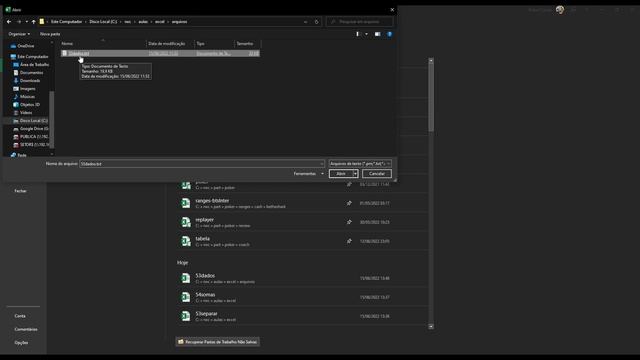Go up one folder level
The width and height of the screenshot is (640, 360).
click(33, 22)
